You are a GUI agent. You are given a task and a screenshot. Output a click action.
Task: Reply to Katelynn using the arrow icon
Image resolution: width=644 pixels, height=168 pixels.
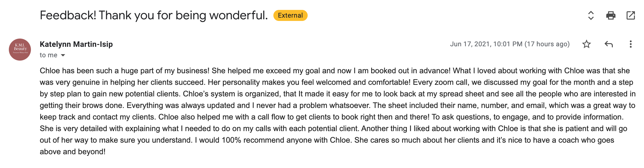pos(609,44)
